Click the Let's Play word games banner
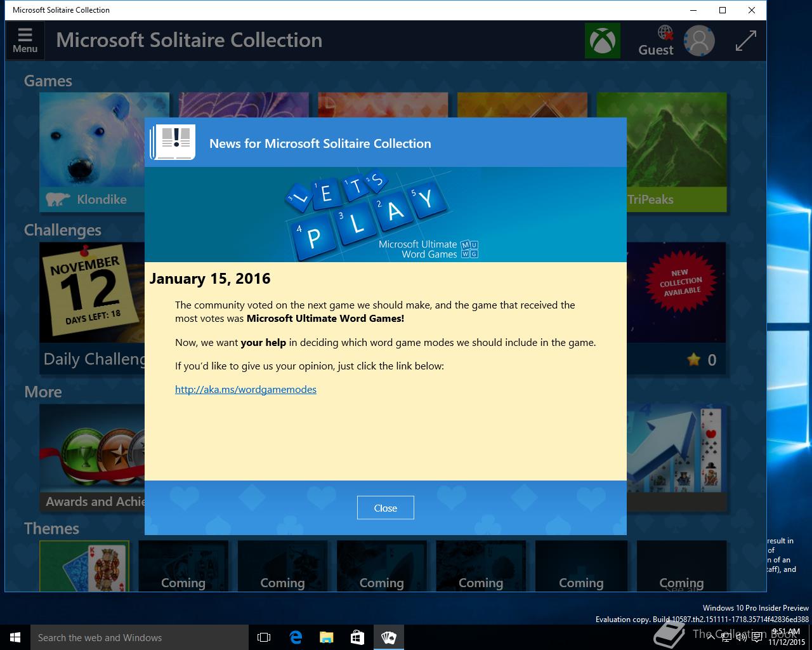The image size is (812, 650). [x=385, y=215]
